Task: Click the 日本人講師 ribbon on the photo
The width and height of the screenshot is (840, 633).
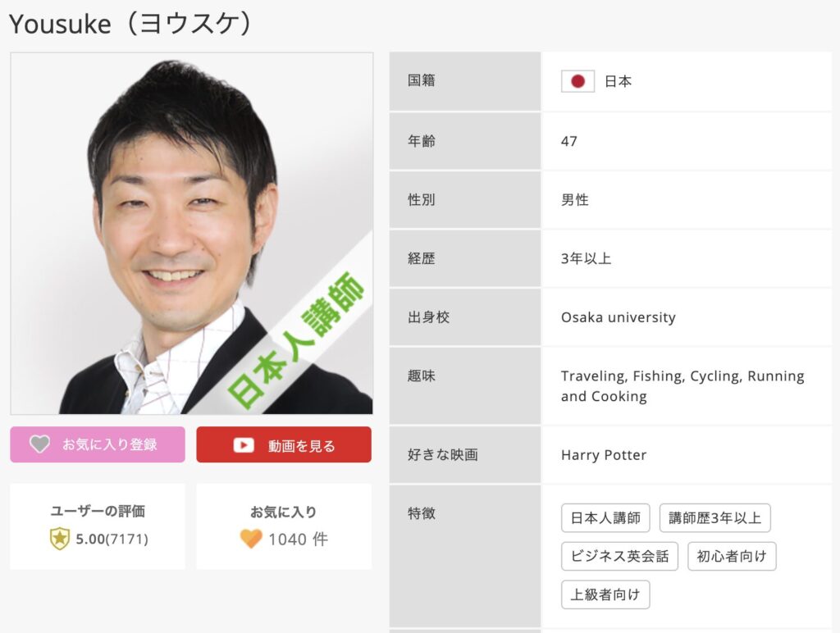Action: tap(297, 341)
